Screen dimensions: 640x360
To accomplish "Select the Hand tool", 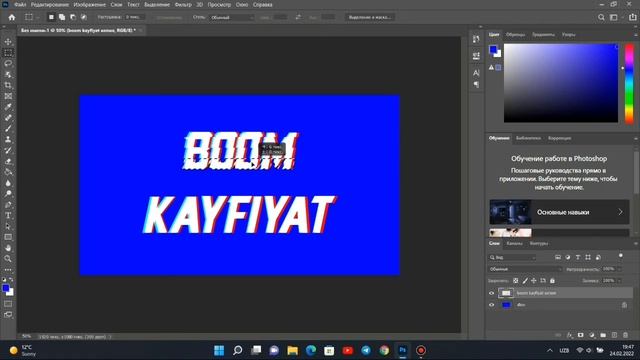I will click(x=8, y=248).
